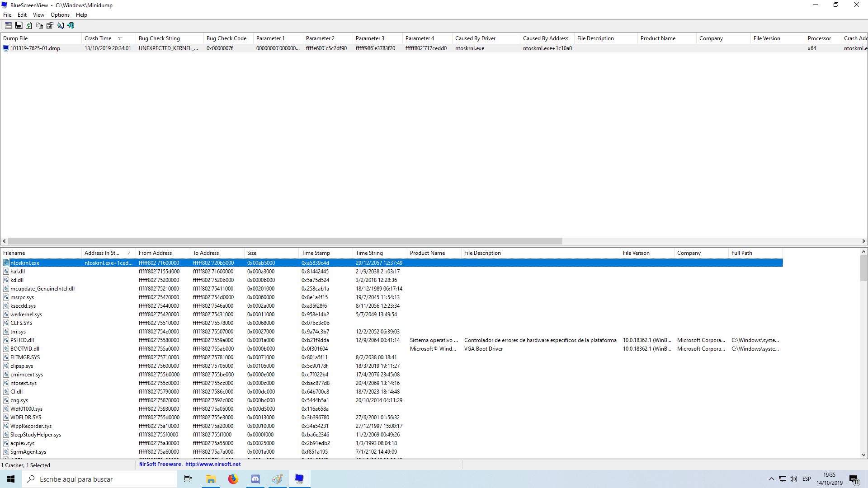Screen dimensions: 868x488
Task: Click the UNEXPECTED_KERNEL bug check string cell
Action: point(168,48)
